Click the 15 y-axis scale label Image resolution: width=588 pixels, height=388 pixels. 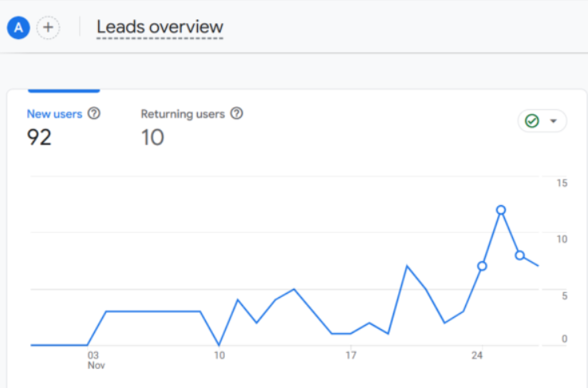562,183
